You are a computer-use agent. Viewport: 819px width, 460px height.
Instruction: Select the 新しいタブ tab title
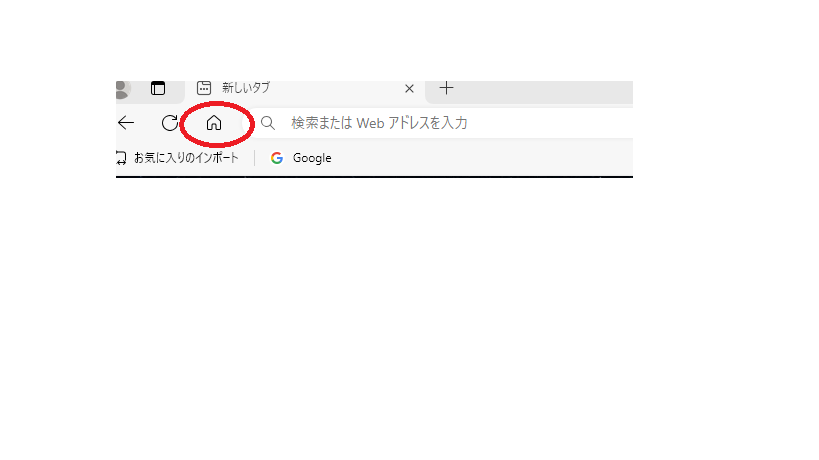click(246, 88)
